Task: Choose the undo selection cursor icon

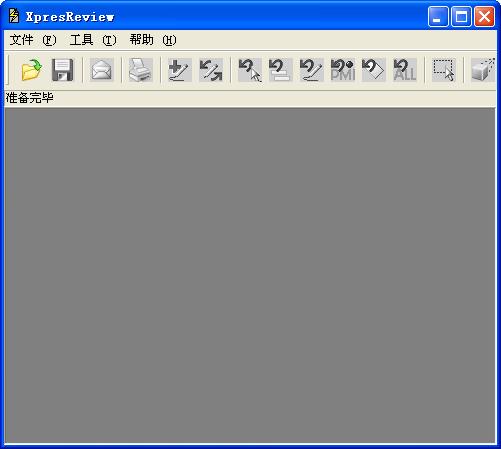Action: pos(250,70)
